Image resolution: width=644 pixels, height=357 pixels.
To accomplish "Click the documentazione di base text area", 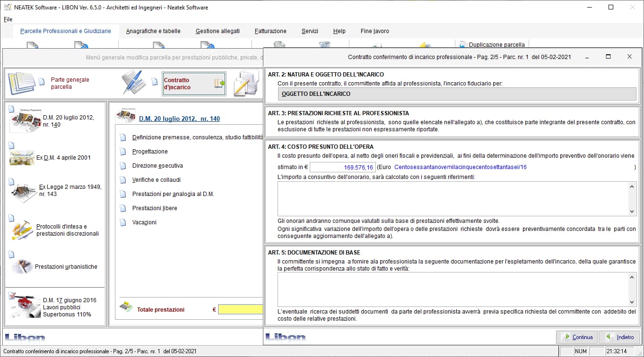I will 453,289.
